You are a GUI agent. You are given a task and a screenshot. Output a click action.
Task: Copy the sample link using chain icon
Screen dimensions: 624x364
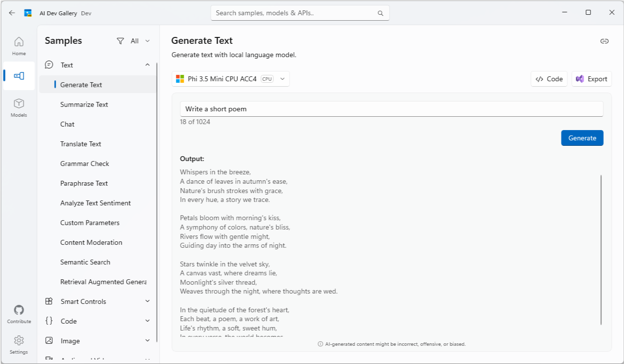[604, 41]
